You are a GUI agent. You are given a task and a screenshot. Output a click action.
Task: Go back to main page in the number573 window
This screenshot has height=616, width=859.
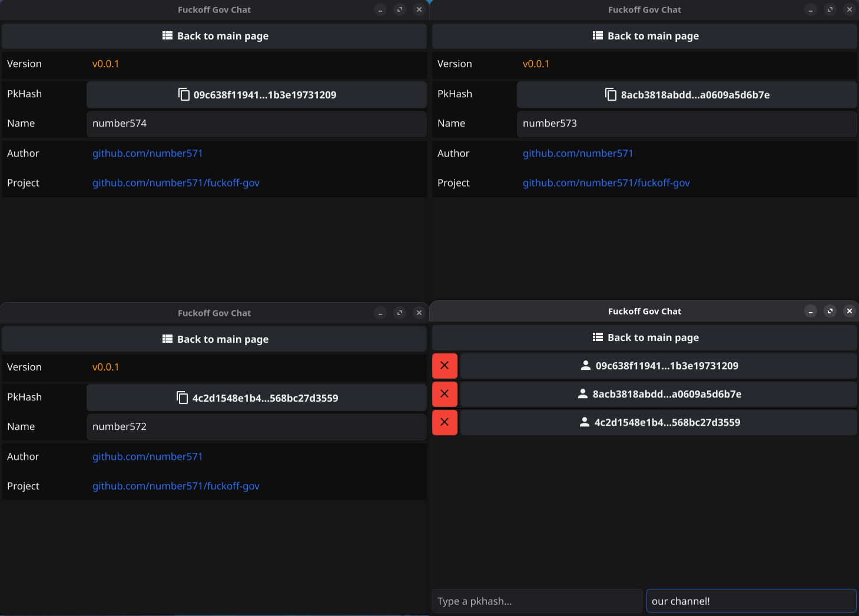tap(645, 36)
